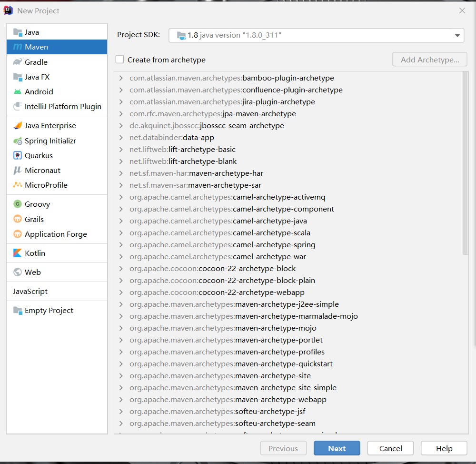Select the Grails project icon
Image resolution: width=476 pixels, height=464 pixels.
point(18,220)
